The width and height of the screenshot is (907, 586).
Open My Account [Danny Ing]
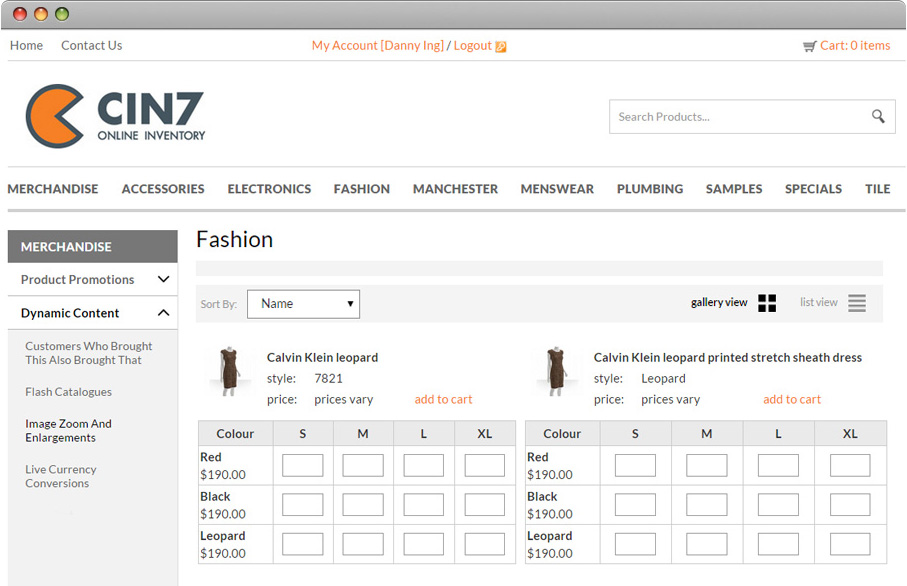coord(378,45)
